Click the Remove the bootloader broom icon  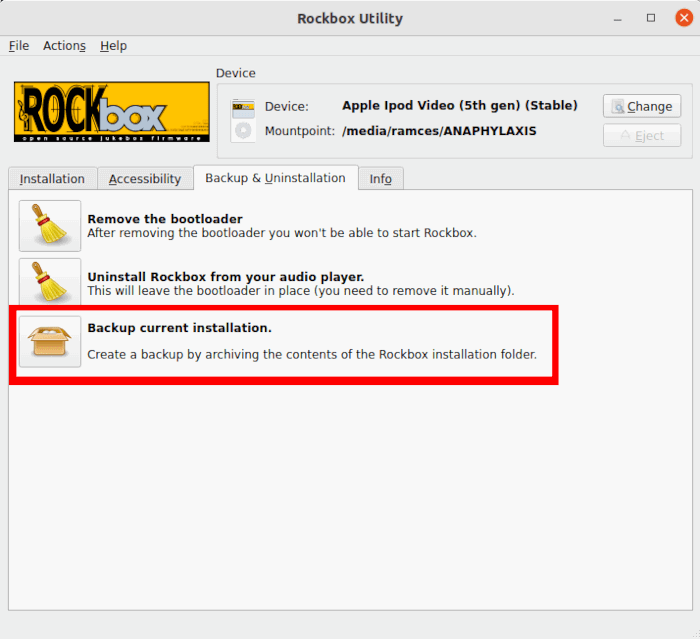point(50,226)
